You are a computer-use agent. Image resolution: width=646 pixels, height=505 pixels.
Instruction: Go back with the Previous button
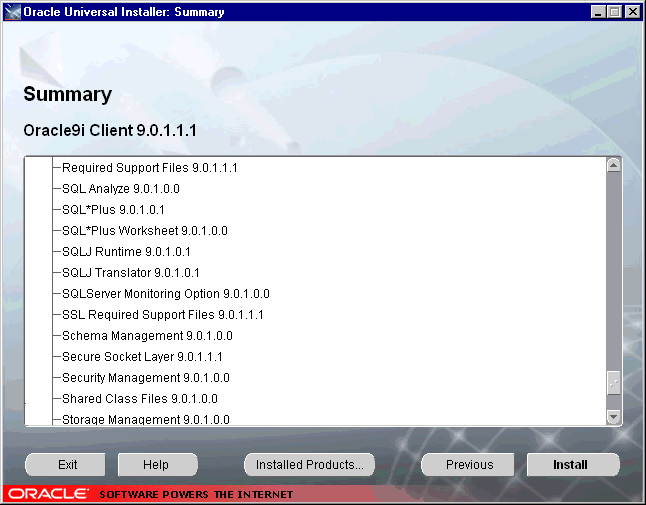click(468, 465)
